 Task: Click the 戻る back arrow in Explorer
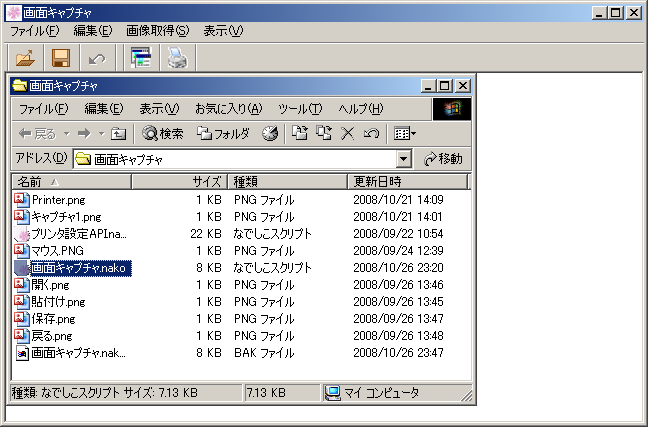coord(37,134)
